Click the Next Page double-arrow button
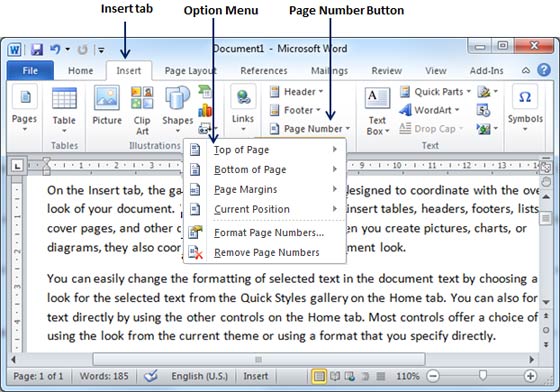560x392 pixels. (x=546, y=344)
